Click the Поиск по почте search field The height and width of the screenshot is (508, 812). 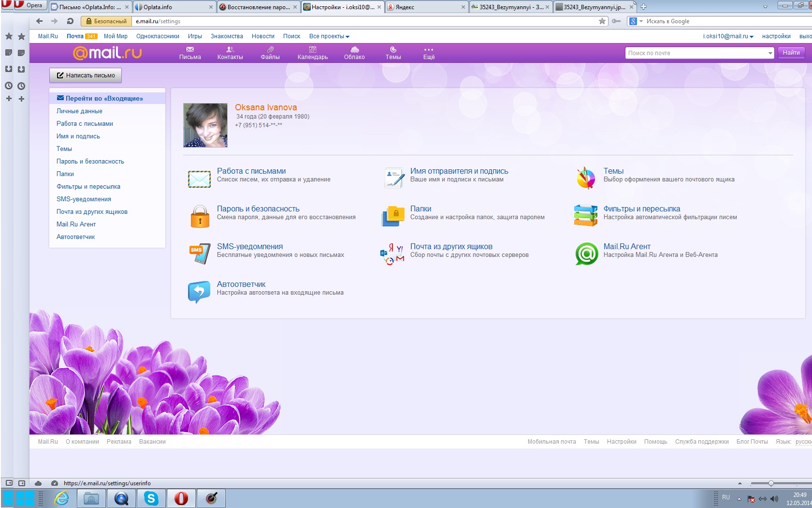click(695, 53)
